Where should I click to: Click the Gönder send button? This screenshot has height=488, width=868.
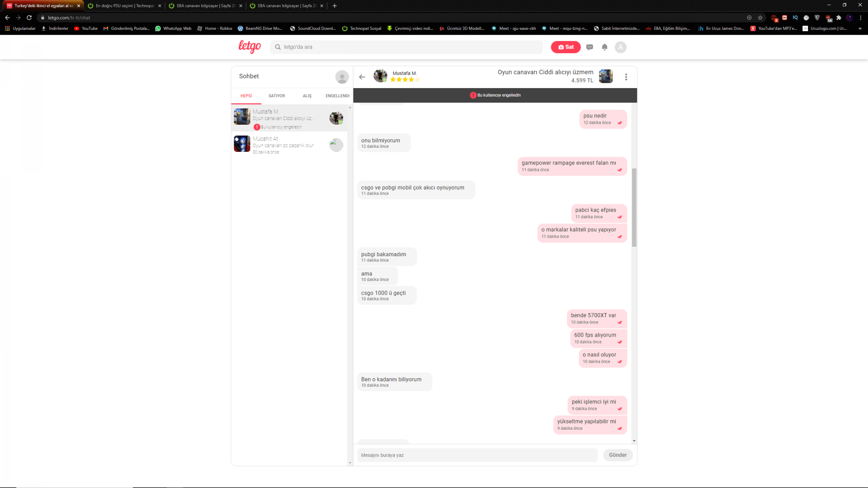click(618, 455)
